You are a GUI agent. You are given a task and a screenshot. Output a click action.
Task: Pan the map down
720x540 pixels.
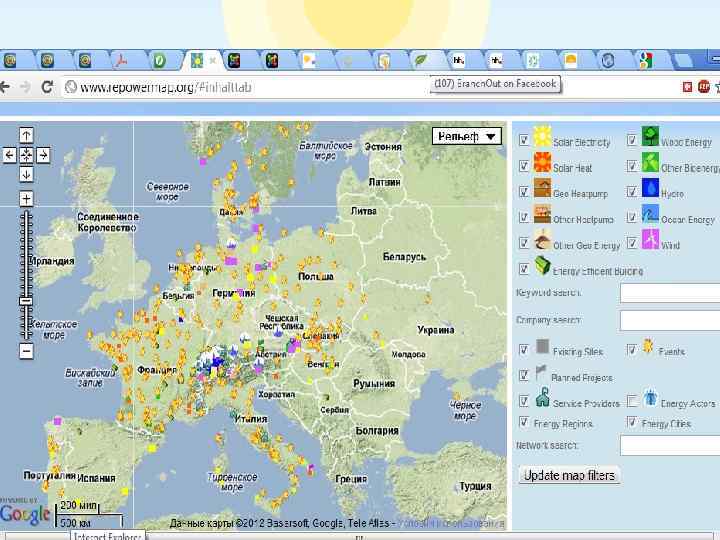[x=26, y=174]
